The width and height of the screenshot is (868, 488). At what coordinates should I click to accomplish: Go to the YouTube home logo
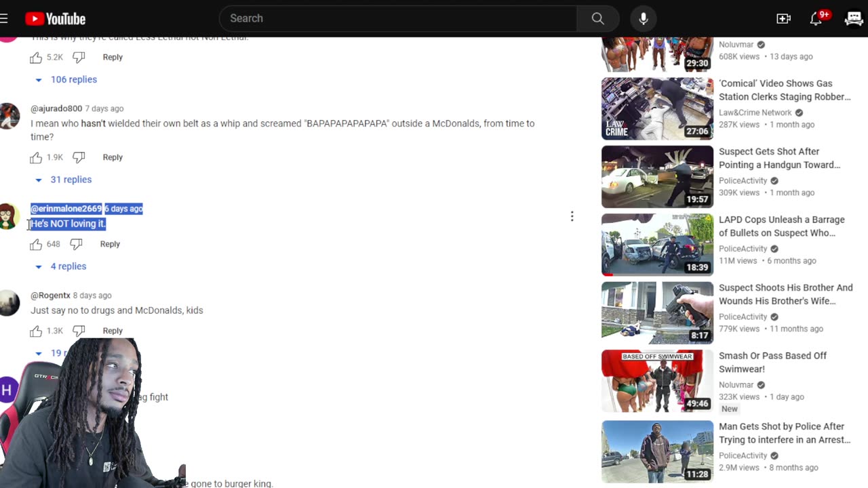(56, 18)
